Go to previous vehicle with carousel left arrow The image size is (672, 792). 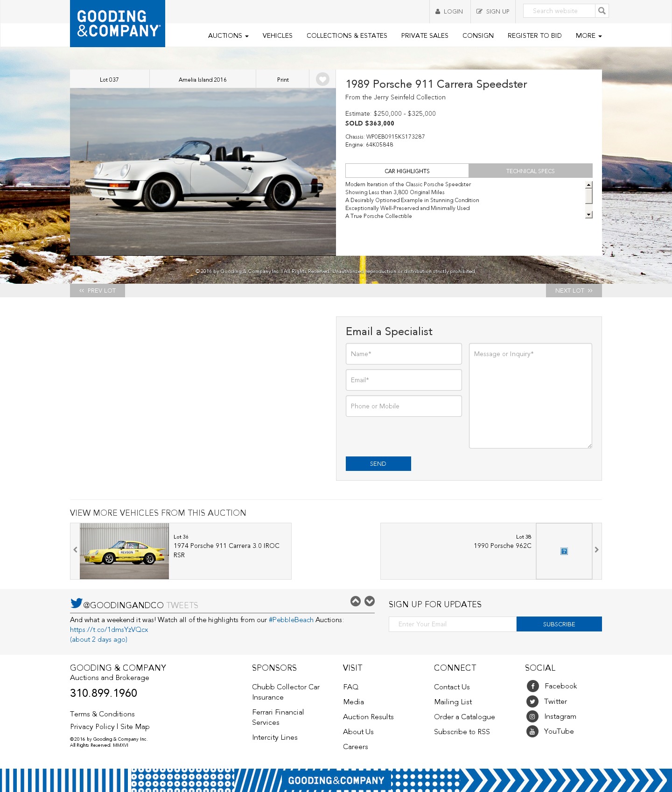coord(75,550)
